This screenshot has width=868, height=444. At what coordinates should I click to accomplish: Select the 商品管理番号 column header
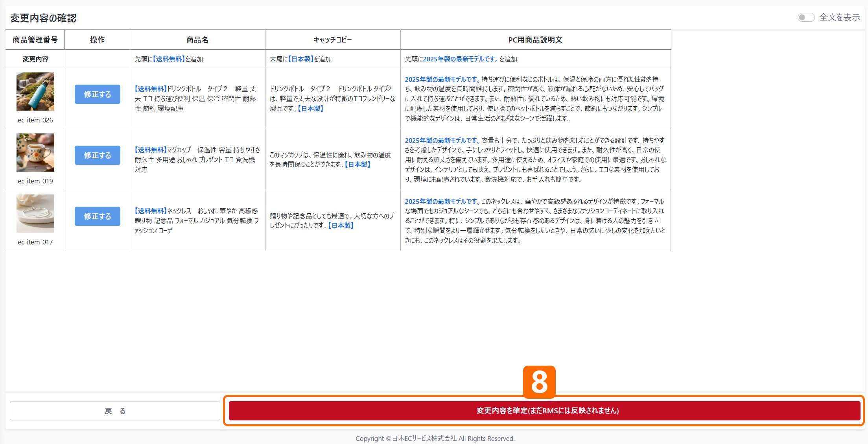pos(35,40)
